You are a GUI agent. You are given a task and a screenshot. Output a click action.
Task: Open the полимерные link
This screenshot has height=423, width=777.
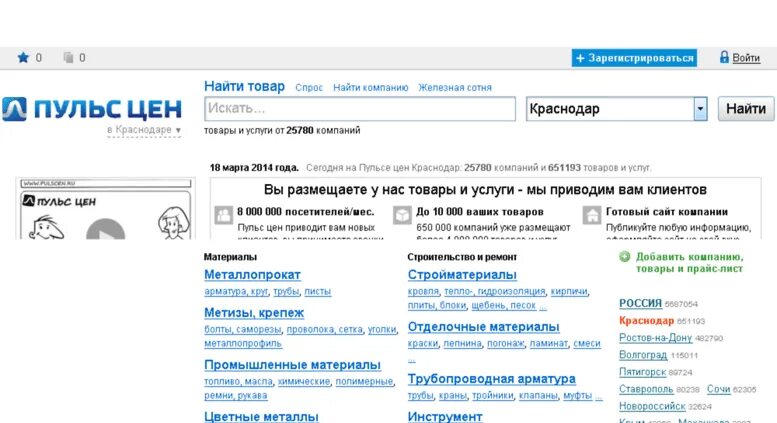pos(364,381)
